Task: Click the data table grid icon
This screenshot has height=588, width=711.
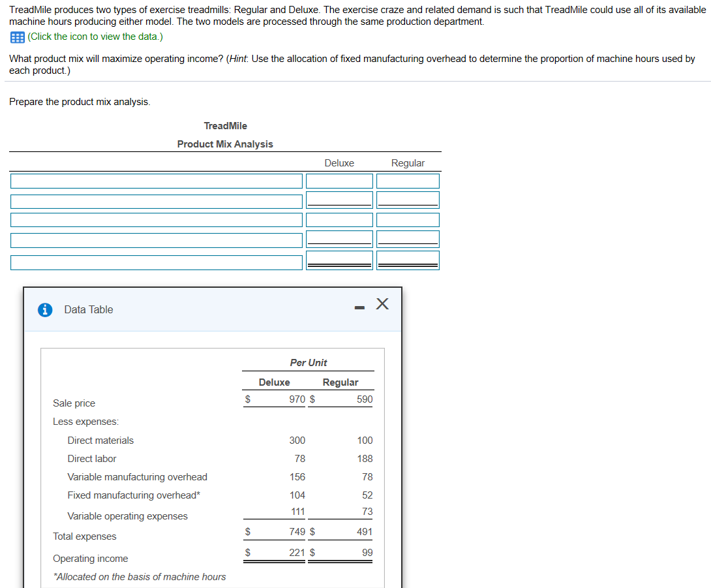Action: pos(17,37)
